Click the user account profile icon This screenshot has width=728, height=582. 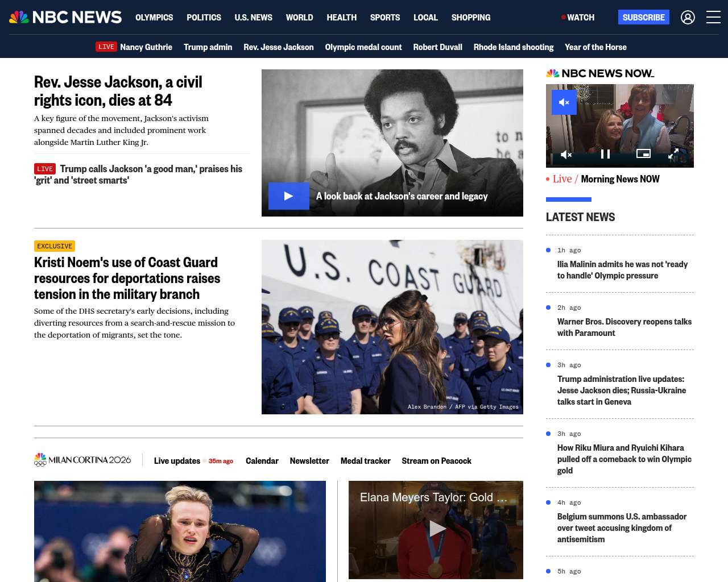tap(688, 18)
